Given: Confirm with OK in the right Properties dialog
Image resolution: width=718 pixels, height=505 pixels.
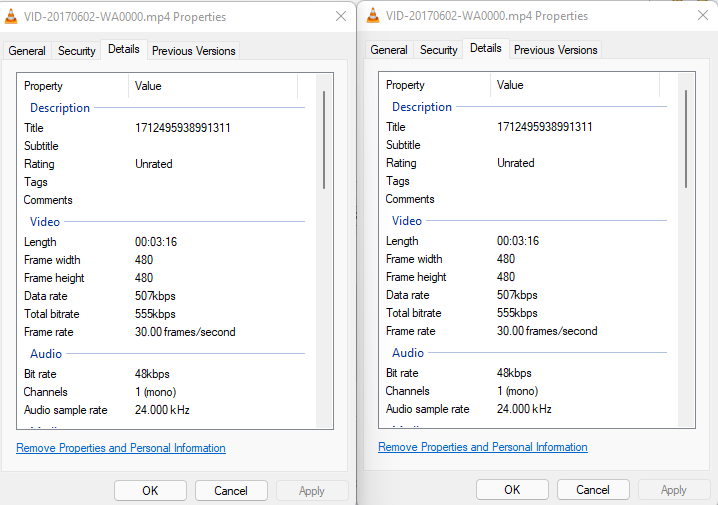Looking at the screenshot, I should coord(512,490).
